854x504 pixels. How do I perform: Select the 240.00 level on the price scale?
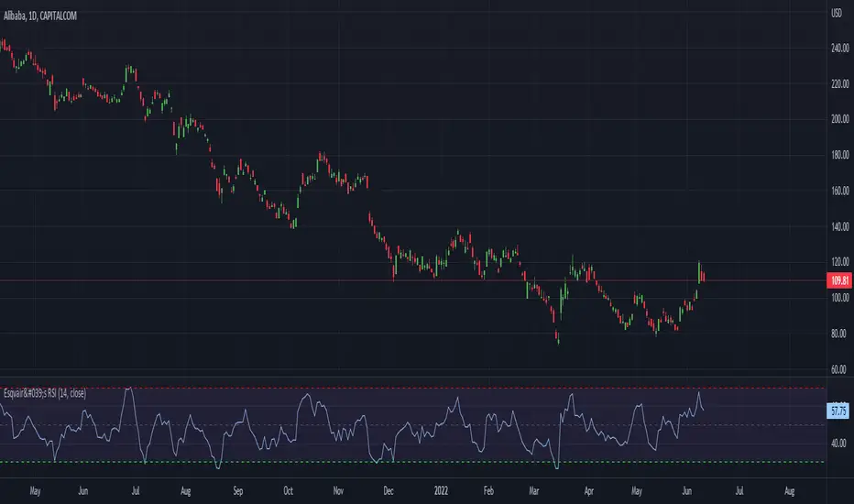coord(840,48)
